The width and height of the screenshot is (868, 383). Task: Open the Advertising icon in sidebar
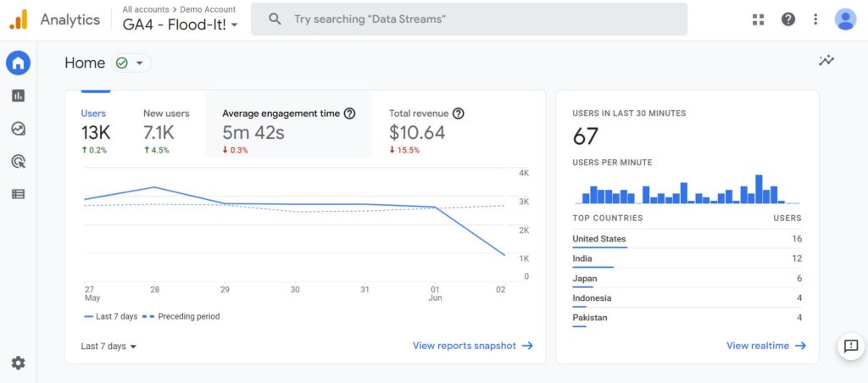click(18, 161)
